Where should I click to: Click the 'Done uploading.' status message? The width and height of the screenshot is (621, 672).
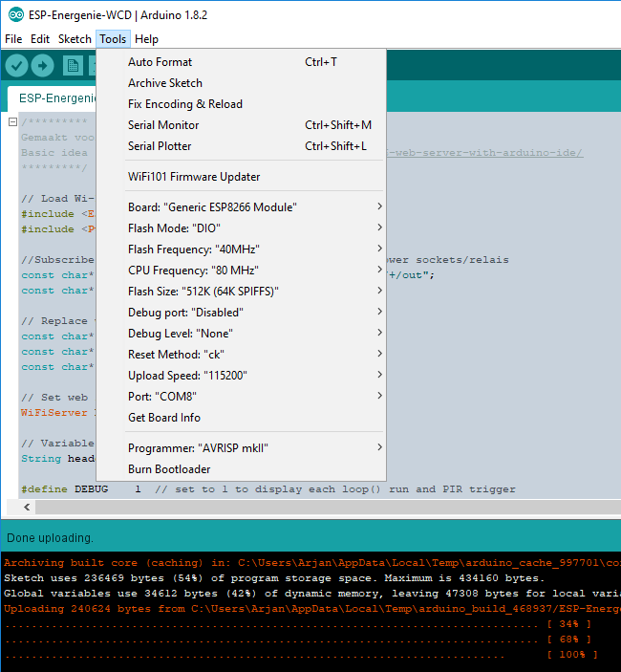tap(50, 538)
